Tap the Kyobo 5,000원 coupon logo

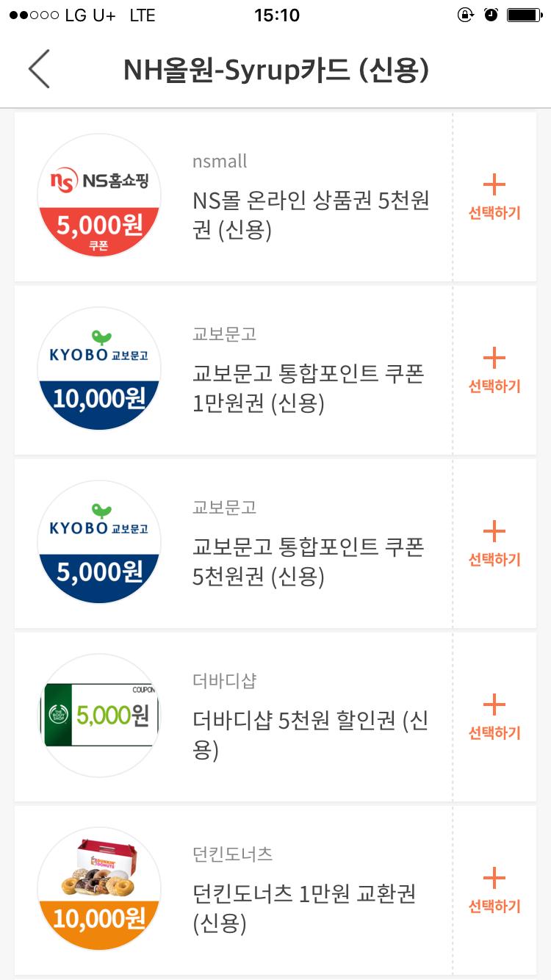[x=99, y=543]
